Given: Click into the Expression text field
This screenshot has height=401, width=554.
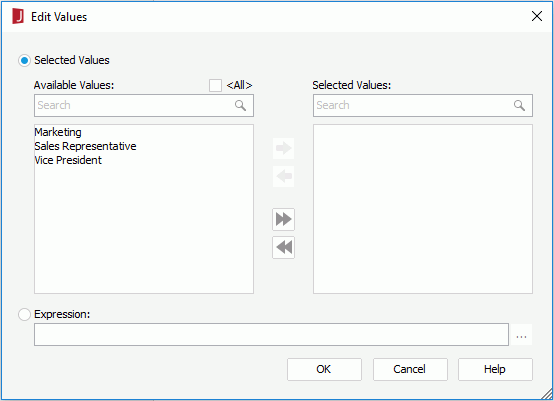Looking at the screenshot, I should 271,335.
